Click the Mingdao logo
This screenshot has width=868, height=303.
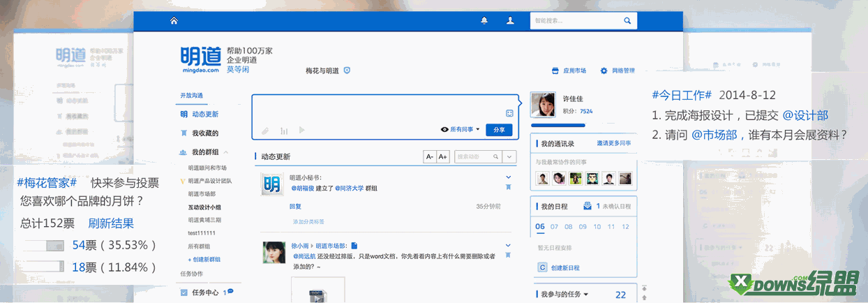point(200,59)
